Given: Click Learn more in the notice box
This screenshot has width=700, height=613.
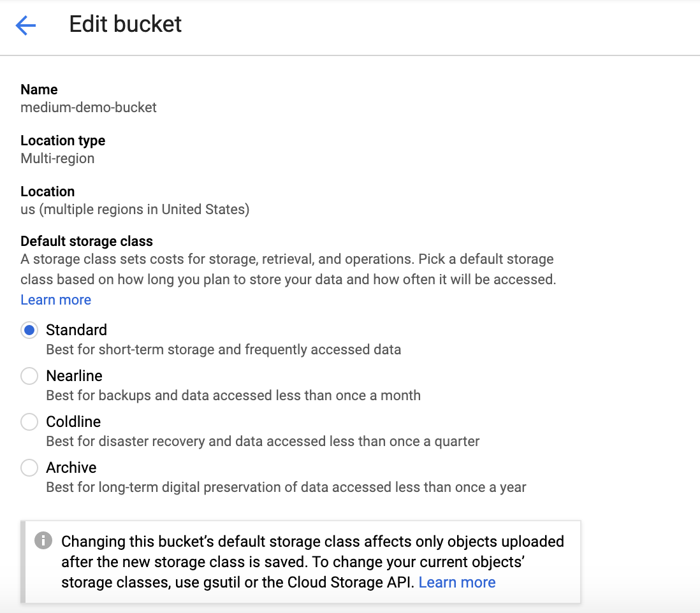Looking at the screenshot, I should (457, 582).
